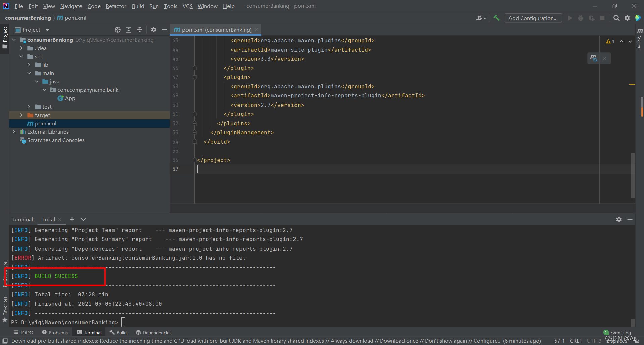
Task: Open the Build tool tab
Action: coord(118,332)
